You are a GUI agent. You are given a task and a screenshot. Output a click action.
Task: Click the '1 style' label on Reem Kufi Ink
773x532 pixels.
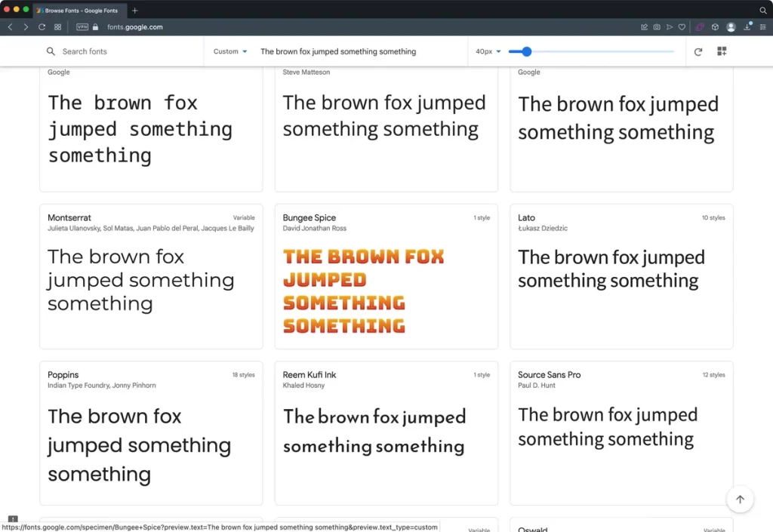click(x=482, y=375)
